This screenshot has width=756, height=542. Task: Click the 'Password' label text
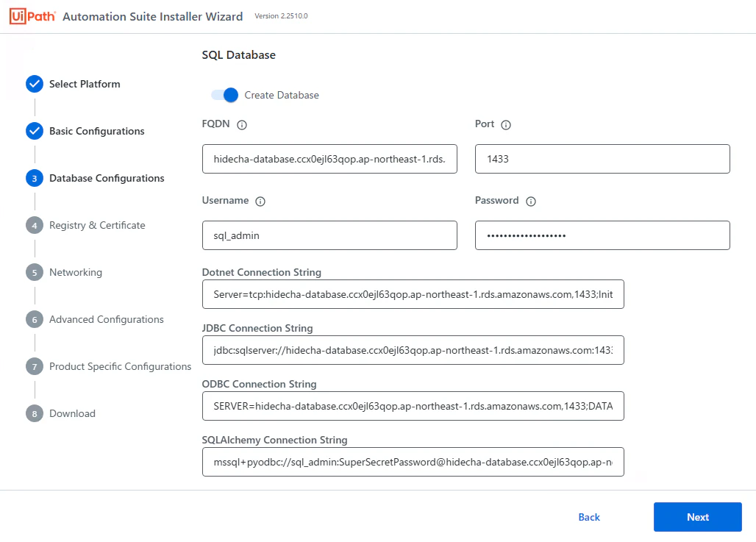click(496, 200)
